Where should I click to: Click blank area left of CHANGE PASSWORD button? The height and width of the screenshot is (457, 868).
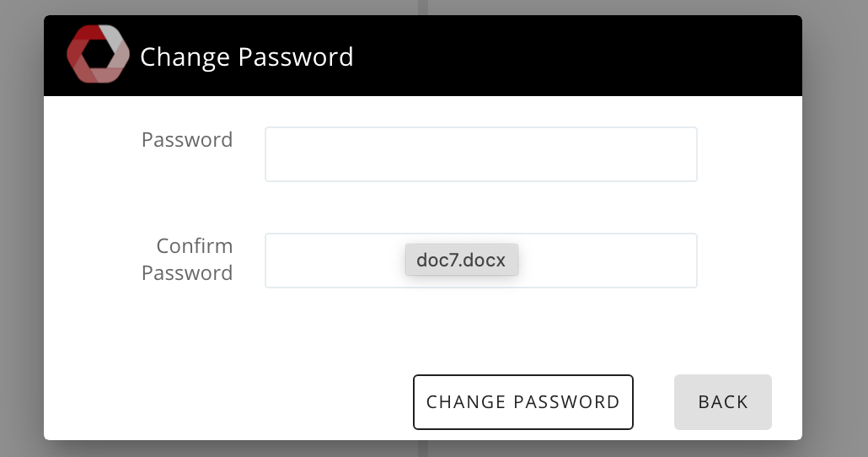click(x=228, y=401)
